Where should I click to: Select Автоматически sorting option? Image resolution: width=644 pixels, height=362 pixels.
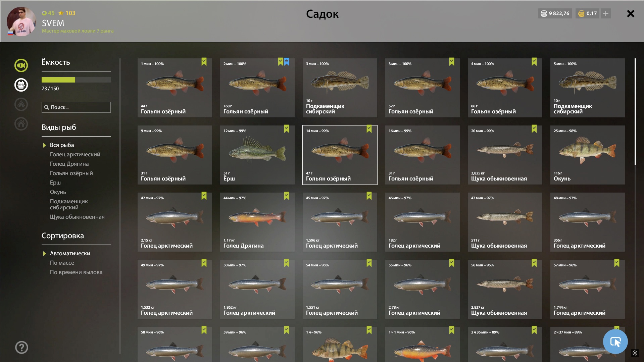tap(70, 253)
